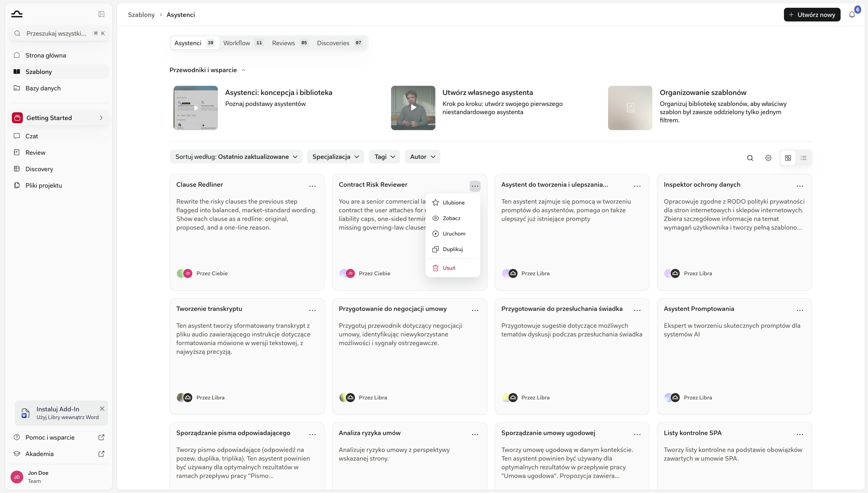Switch to list view
This screenshot has width=868, height=493.
(804, 158)
